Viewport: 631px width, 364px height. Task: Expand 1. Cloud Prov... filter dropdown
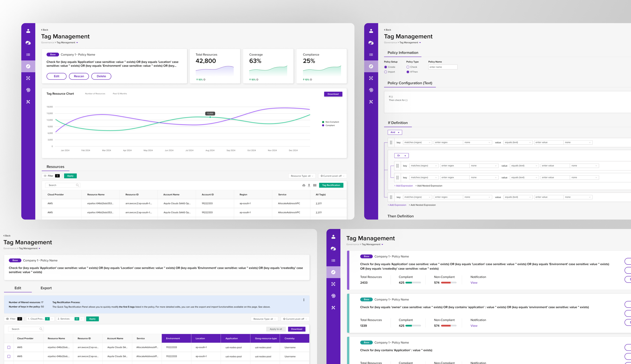(40, 319)
